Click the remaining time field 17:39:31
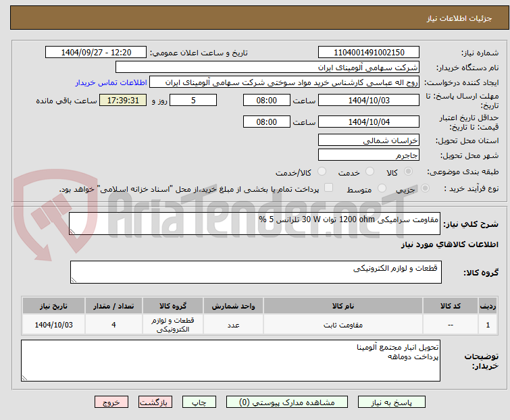Viewport: 510px width, 420px height. point(123,100)
